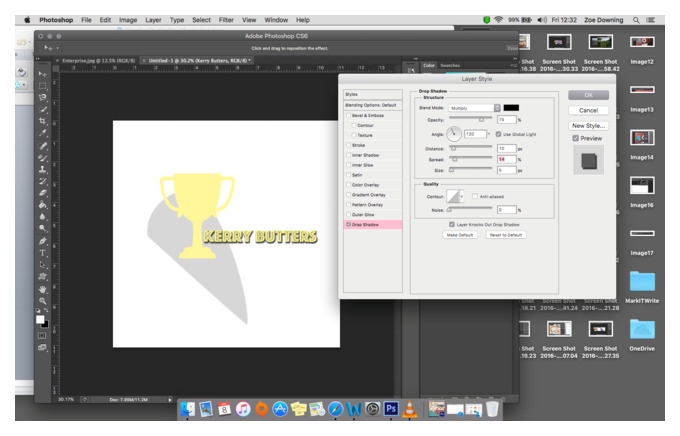680x436 pixels.
Task: Click the black shadow color swatch
Action: click(511, 108)
